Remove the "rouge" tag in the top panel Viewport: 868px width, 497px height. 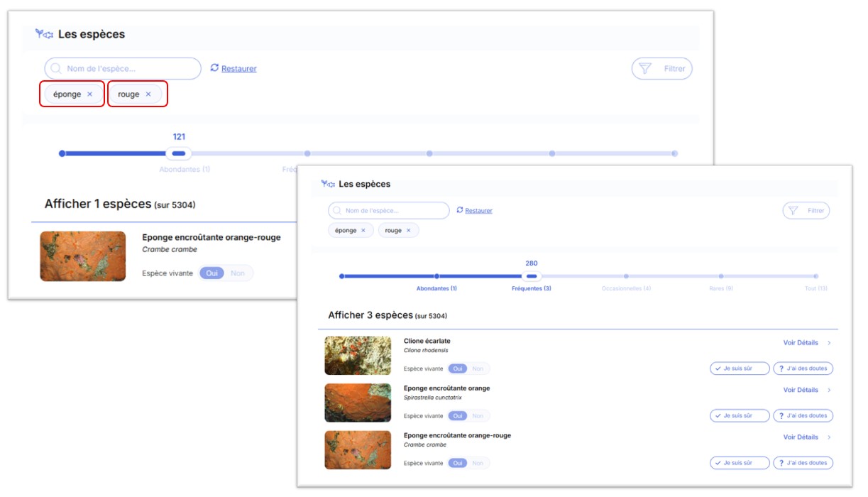point(148,94)
